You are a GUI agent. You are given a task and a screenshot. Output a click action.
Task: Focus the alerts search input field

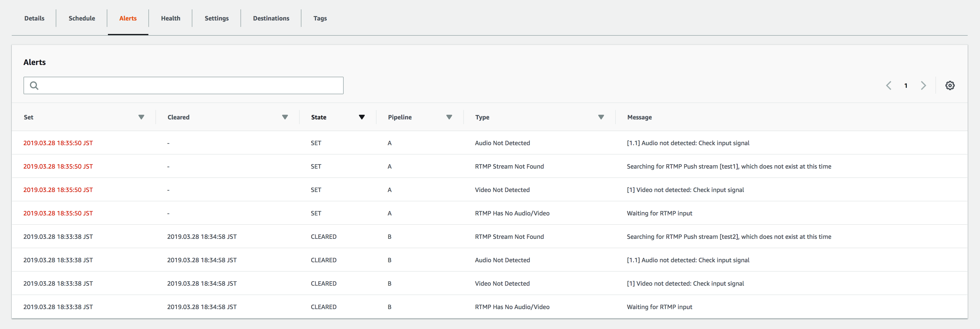coord(190,85)
